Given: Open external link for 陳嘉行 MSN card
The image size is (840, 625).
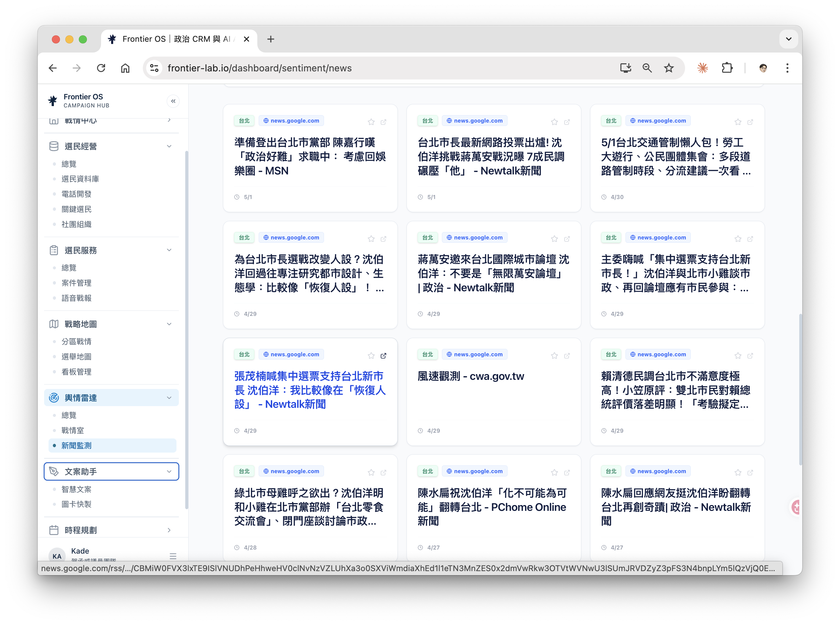Looking at the screenshot, I should [383, 122].
